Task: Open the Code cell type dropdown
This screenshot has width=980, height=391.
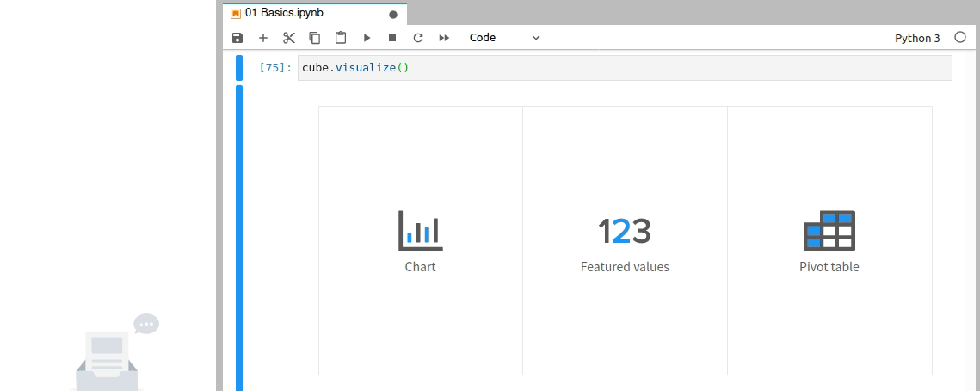Action: (x=504, y=38)
